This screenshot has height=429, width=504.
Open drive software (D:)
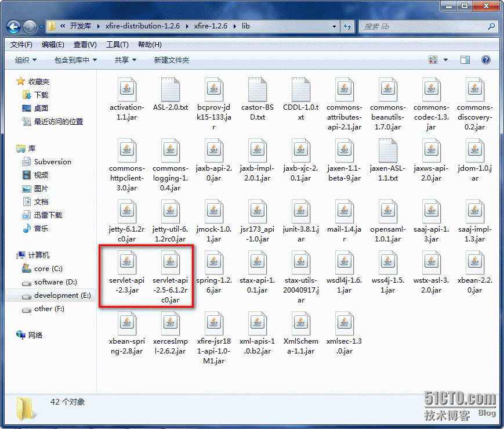click(x=49, y=282)
